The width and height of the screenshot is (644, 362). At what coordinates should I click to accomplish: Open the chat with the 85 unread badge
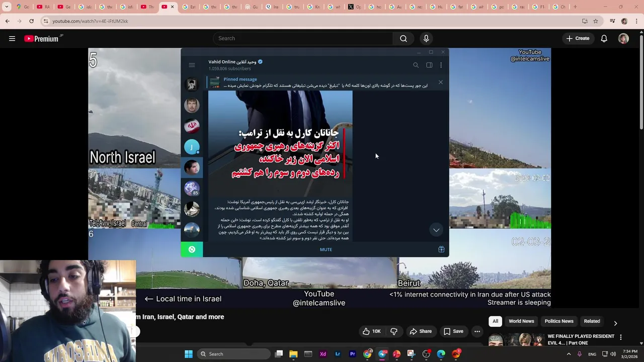point(192,188)
